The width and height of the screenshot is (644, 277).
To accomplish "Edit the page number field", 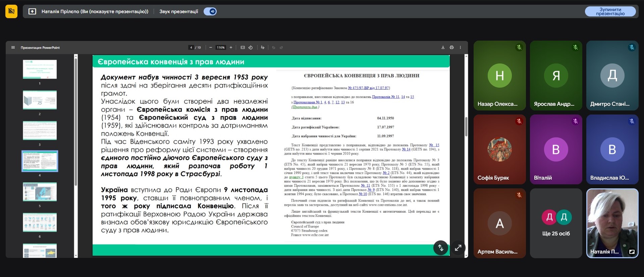I will pyautogui.click(x=191, y=48).
